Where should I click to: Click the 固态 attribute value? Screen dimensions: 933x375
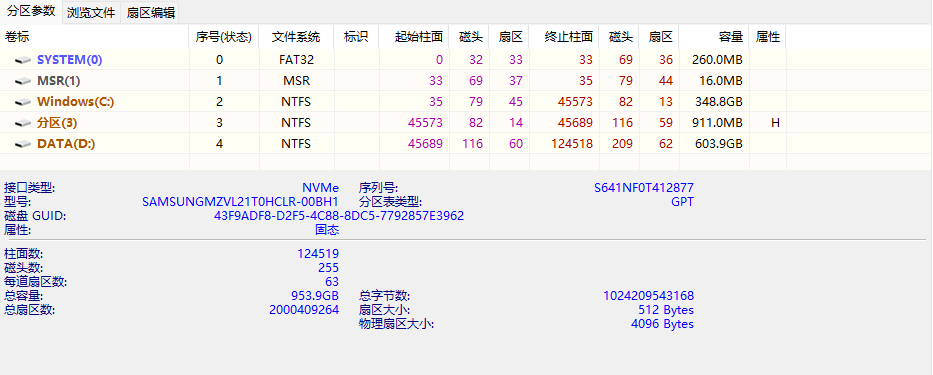[327, 229]
